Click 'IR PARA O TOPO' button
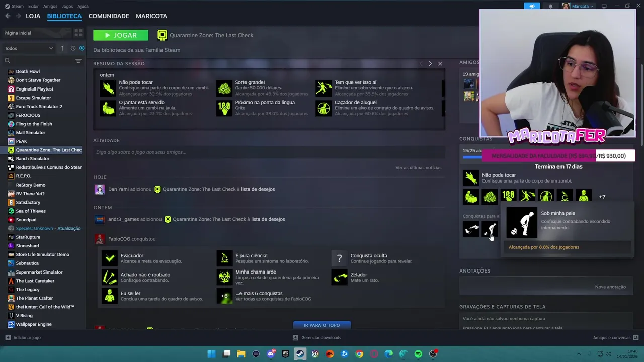Screen dimensions: 644x362 (x=321, y=325)
